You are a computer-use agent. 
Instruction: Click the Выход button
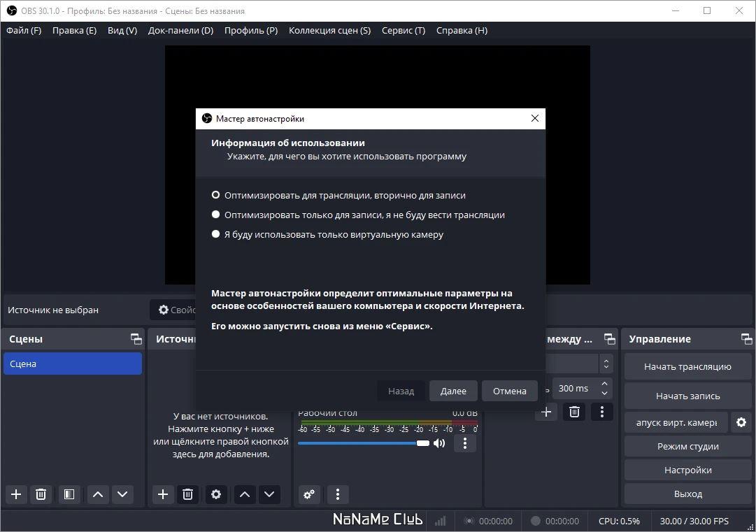[688, 494]
